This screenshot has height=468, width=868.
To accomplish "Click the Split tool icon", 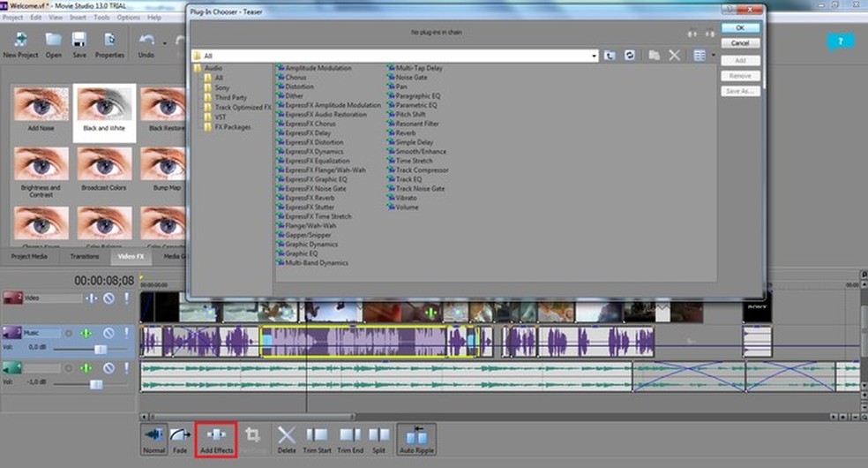I will tap(378, 440).
